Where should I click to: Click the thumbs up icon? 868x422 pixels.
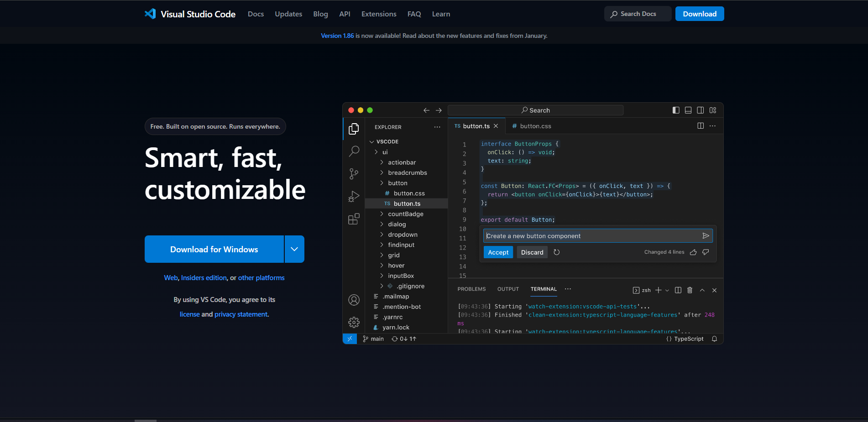(693, 252)
